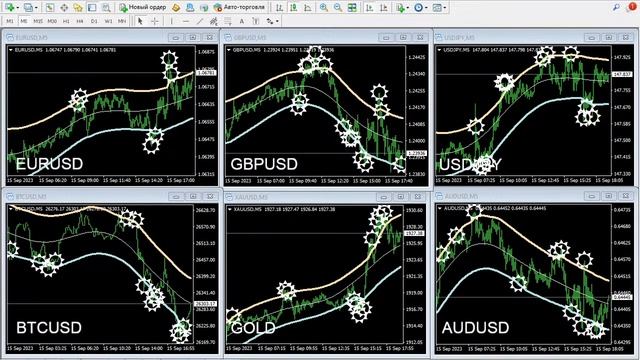Open the Data Window icon
The image size is (640, 360).
[x=64, y=7]
